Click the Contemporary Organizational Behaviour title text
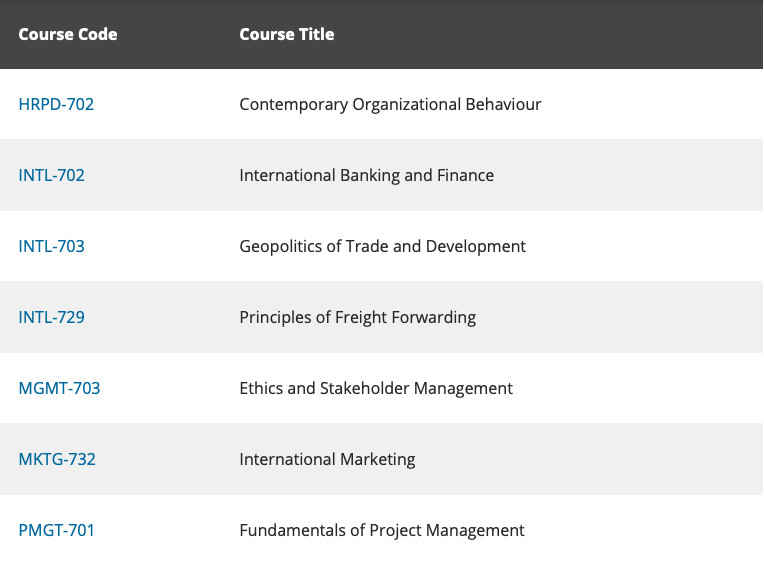 (390, 104)
